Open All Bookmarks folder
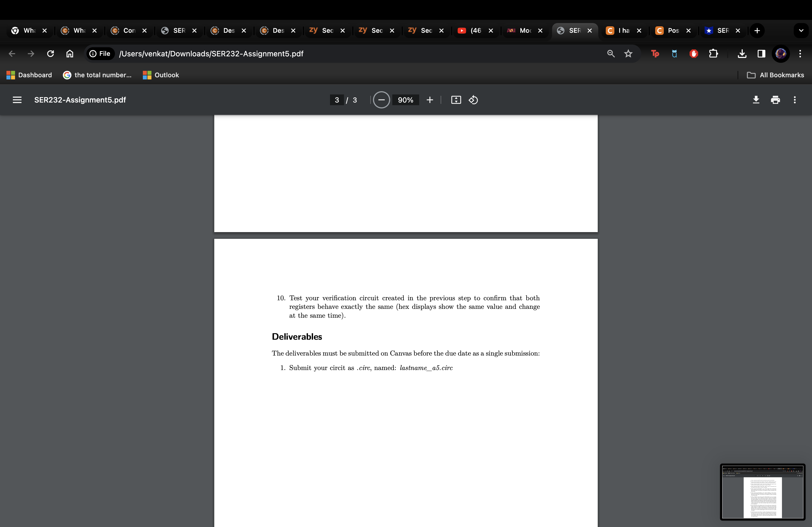Screen dimensions: 812x527 [x=775, y=75]
